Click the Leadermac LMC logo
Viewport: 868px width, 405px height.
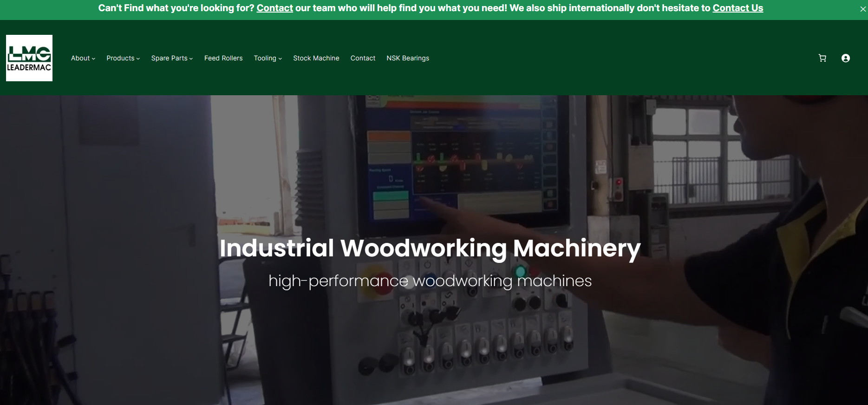(29, 58)
